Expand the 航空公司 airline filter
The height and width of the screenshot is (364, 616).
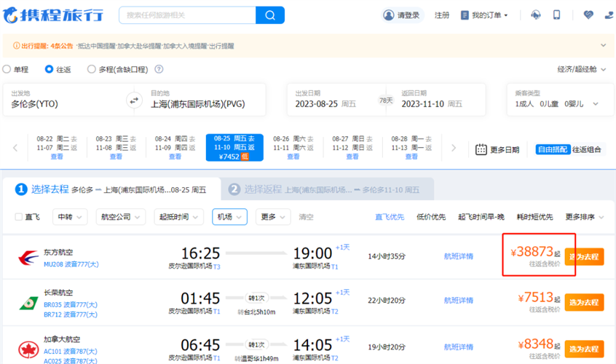click(x=120, y=217)
